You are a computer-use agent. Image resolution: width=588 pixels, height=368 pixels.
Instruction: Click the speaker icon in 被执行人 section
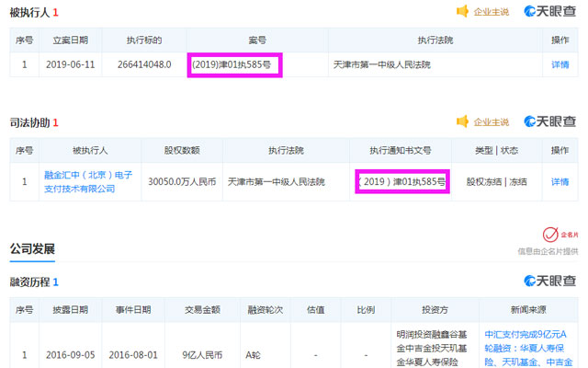(462, 11)
